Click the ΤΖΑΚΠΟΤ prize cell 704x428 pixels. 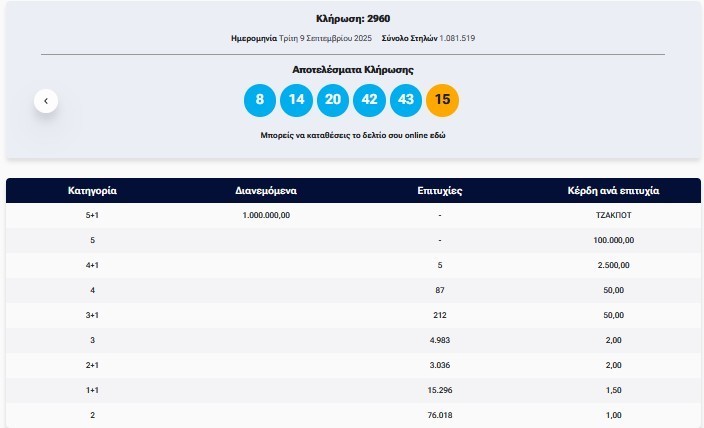(x=614, y=215)
